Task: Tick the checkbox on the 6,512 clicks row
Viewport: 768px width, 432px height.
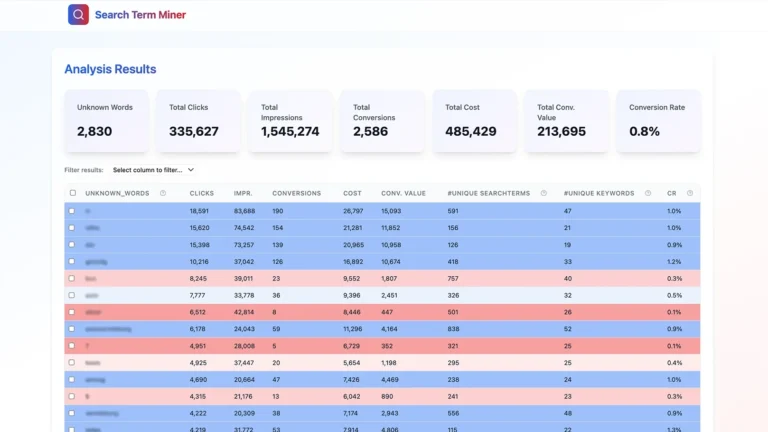Action: coord(72,312)
